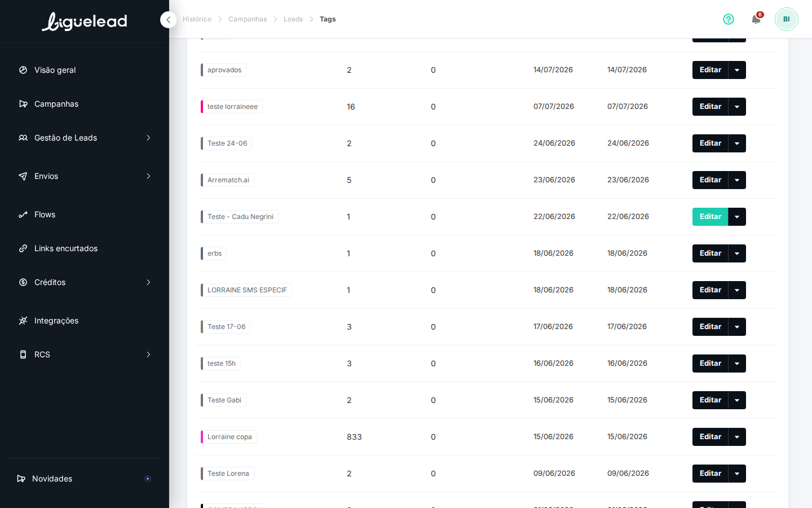812x508 pixels.
Task: Click the Visão geral gauge icon
Action: (23, 70)
